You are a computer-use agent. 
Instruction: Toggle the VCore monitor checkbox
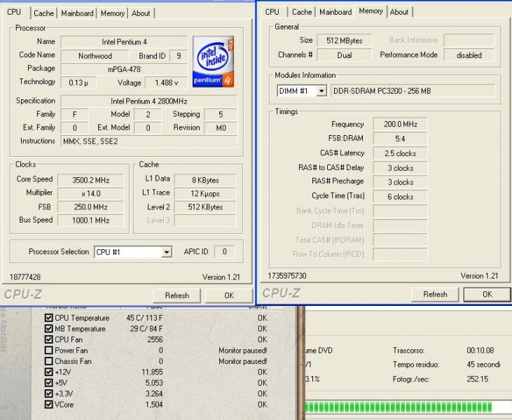[48, 405]
